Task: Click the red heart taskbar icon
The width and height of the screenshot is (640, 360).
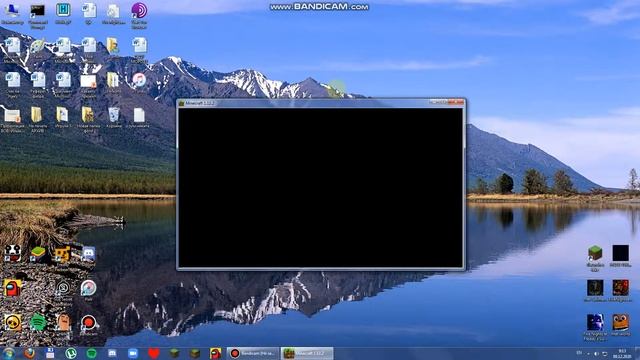Action: [153, 353]
